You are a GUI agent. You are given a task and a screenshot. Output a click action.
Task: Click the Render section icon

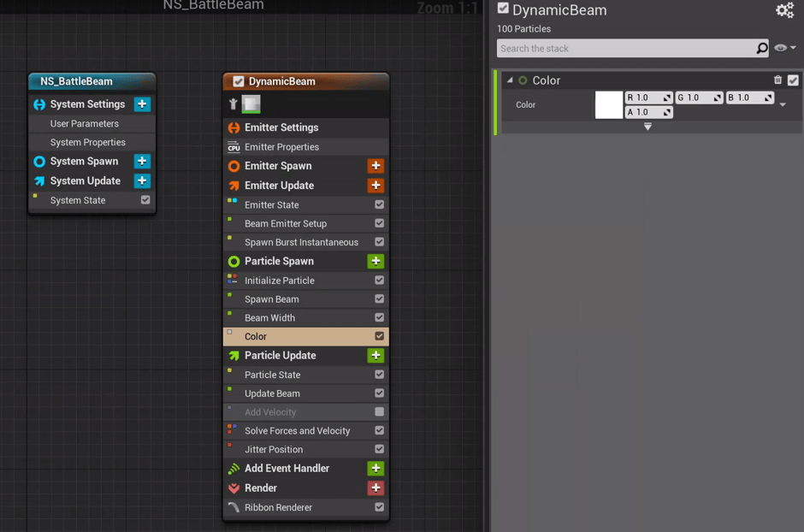pyautogui.click(x=234, y=488)
